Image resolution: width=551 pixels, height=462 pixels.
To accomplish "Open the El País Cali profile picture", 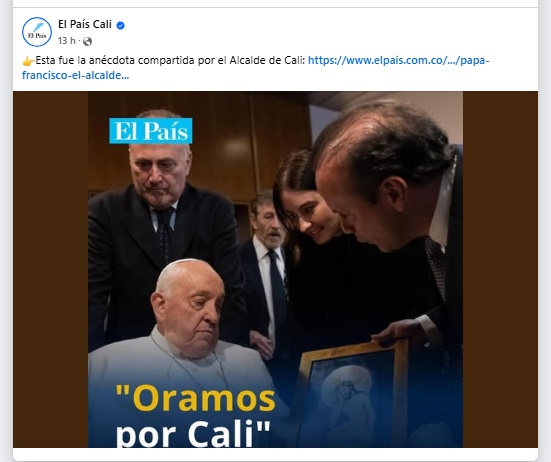I will 37,32.
